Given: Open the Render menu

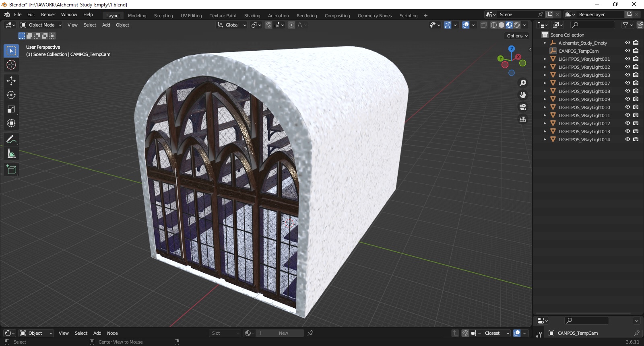Looking at the screenshot, I should (48, 14).
